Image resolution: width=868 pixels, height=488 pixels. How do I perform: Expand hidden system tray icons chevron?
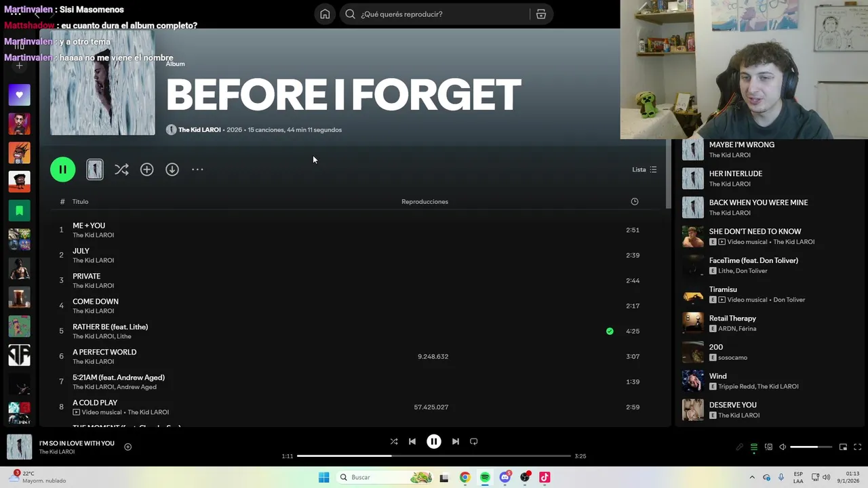pyautogui.click(x=752, y=477)
